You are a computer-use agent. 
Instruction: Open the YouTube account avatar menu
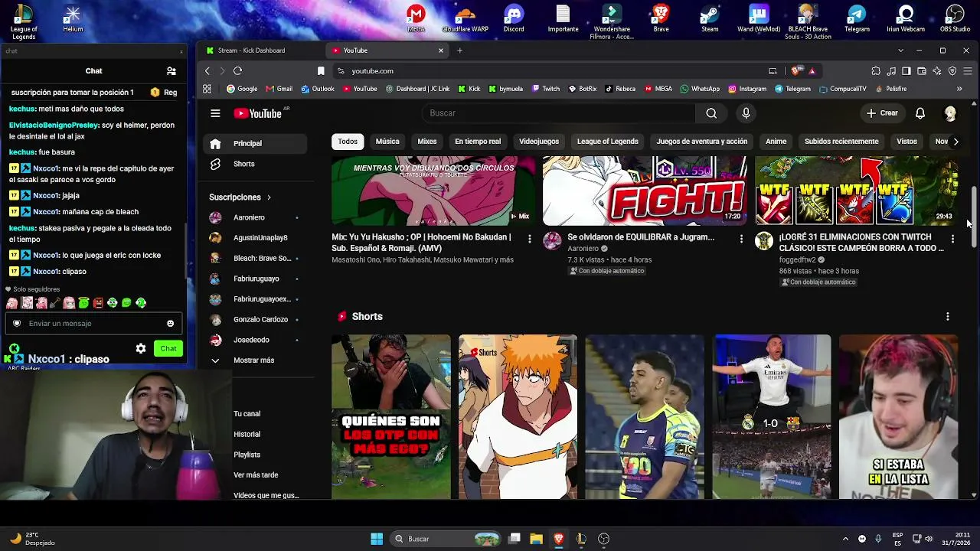coord(950,113)
